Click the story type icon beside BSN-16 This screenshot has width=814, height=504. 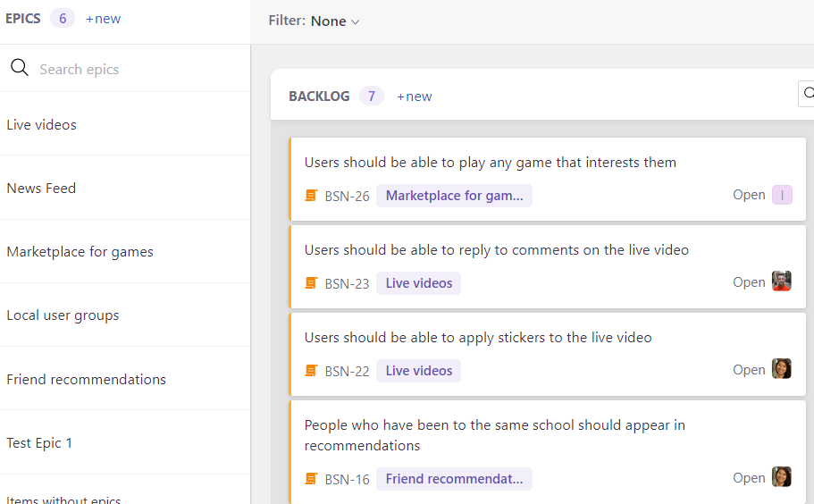(x=311, y=479)
